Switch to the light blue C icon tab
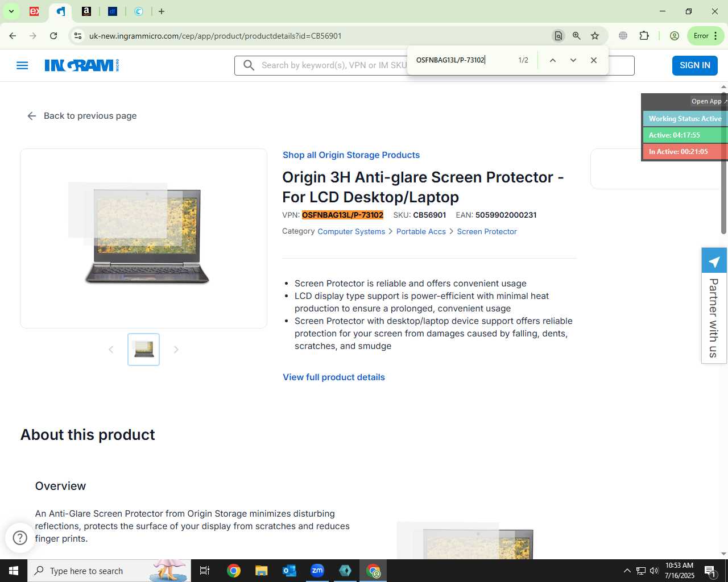 (139, 11)
